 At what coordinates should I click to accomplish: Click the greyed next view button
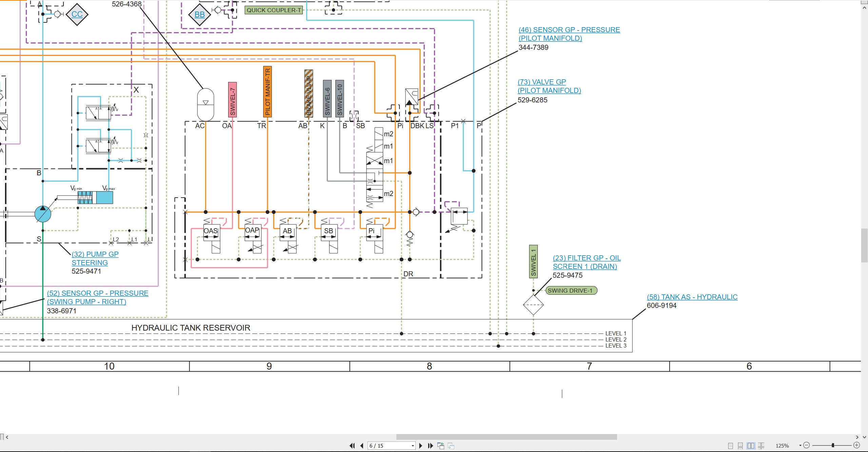[x=451, y=446]
